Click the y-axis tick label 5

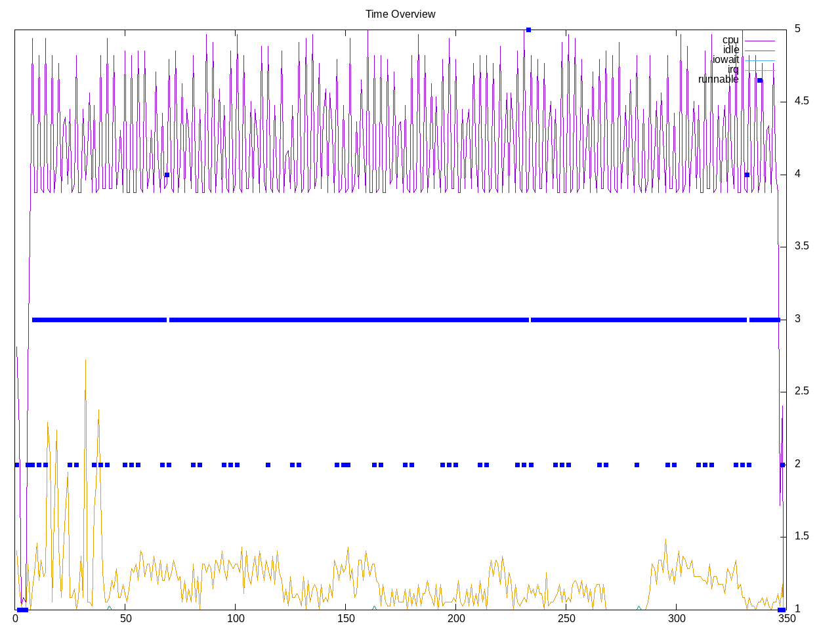797,29
